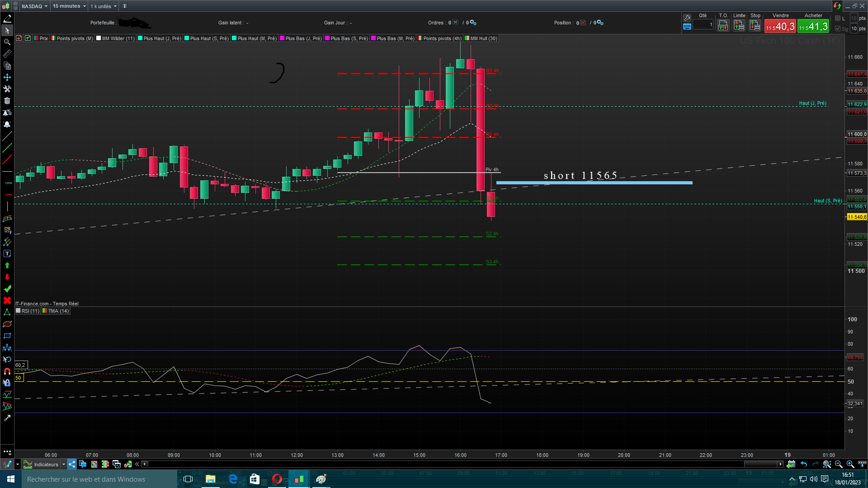This screenshot has width=868, height=488.
Task: Click the green Acheter price button
Action: [x=813, y=27]
